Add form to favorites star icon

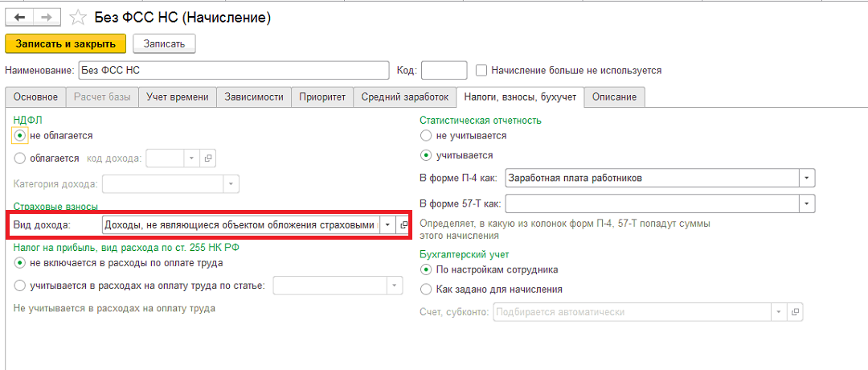[78, 18]
